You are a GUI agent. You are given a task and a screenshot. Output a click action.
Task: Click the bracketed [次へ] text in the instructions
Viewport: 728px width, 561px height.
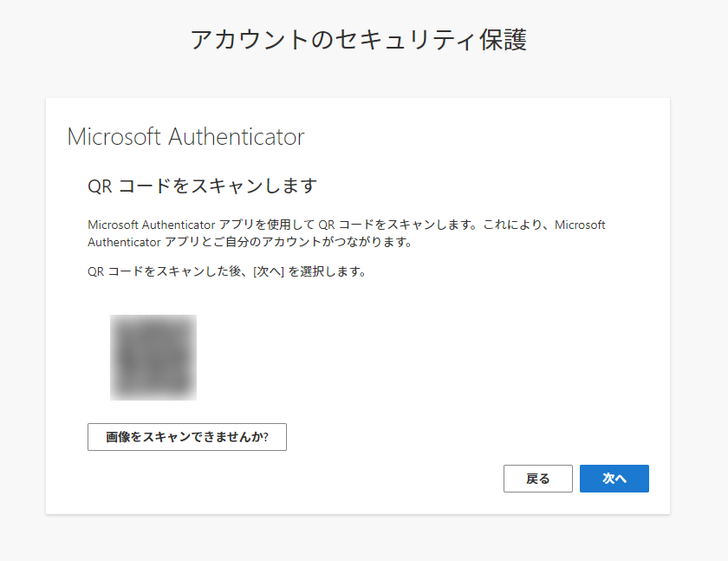[x=269, y=271]
